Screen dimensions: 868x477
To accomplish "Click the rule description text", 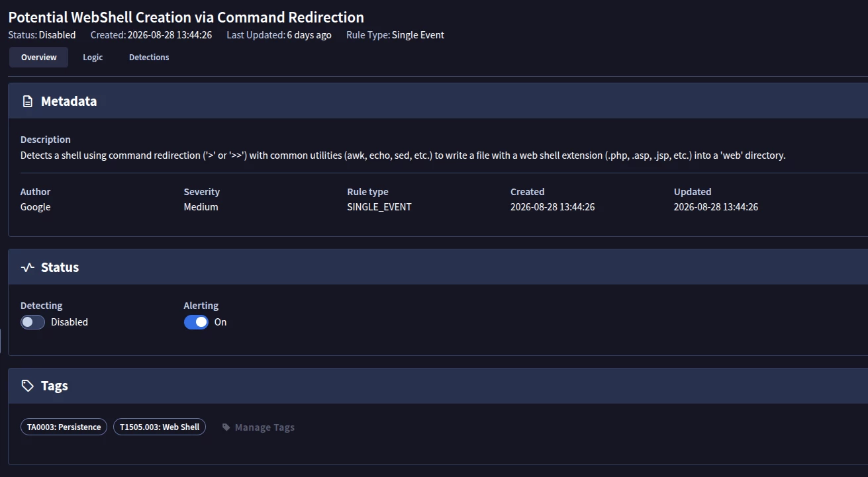I will pos(403,156).
